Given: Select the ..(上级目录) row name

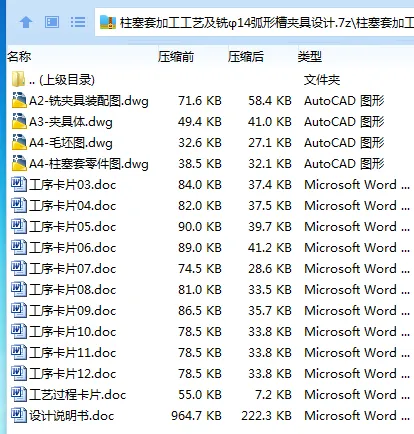Looking at the screenshot, I should [62, 80].
